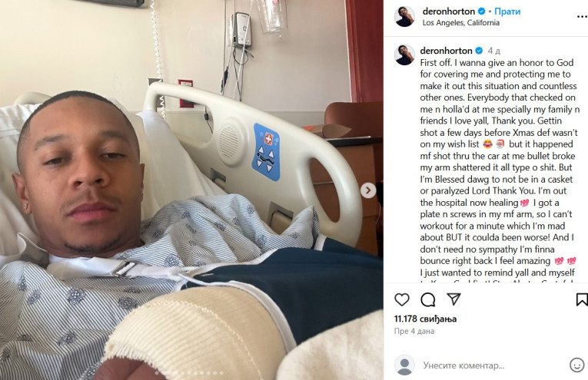The width and height of the screenshot is (588, 380).
Task: Open emoji picker in comment field
Action: [576, 365]
